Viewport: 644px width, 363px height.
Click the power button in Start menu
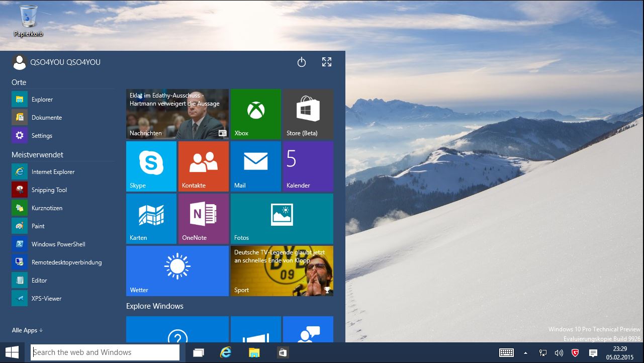302,62
